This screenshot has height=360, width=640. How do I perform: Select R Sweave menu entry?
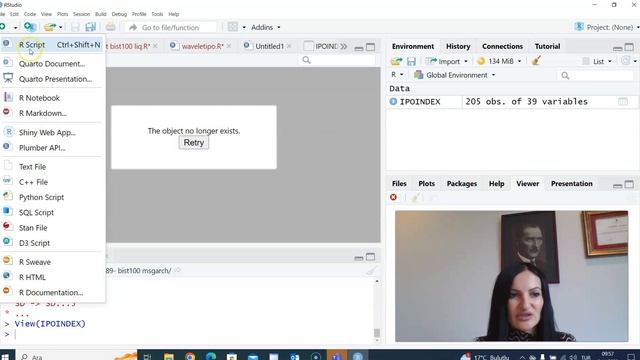pyautogui.click(x=51, y=262)
